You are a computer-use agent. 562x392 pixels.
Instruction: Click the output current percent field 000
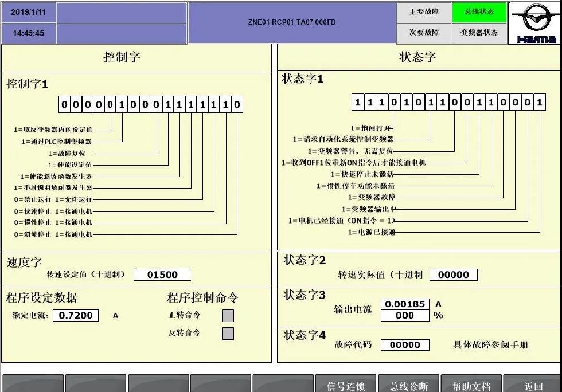point(404,315)
